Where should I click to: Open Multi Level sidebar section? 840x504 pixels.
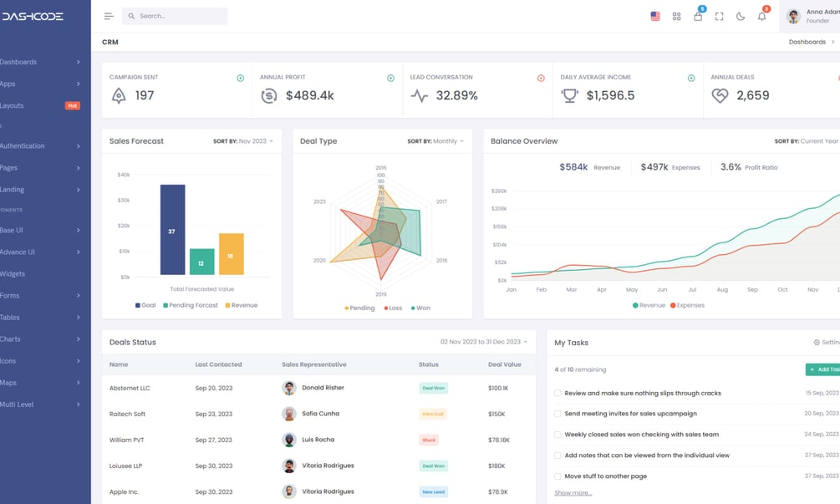click(40, 405)
